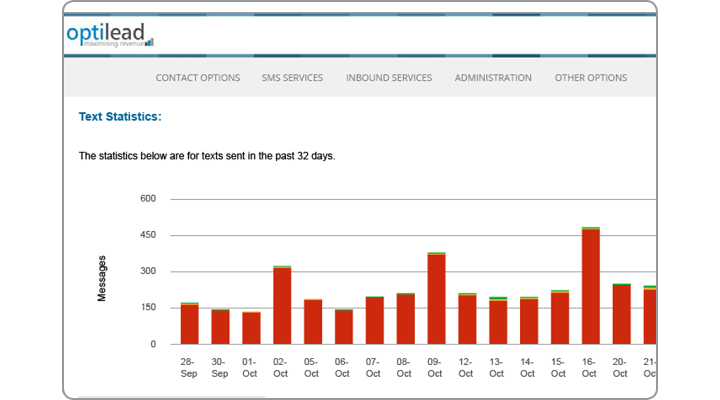Open the Contact Options menu

(198, 78)
